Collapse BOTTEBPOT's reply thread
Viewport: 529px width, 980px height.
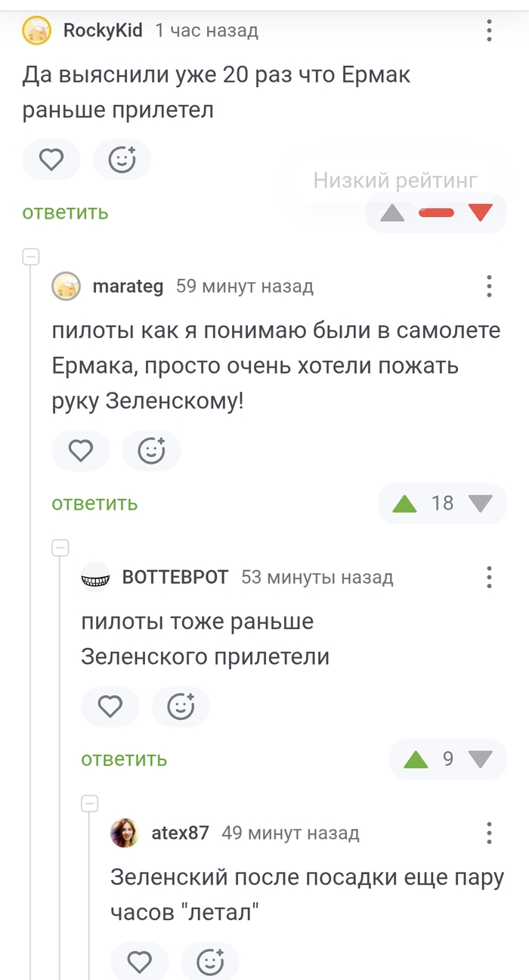point(61,547)
